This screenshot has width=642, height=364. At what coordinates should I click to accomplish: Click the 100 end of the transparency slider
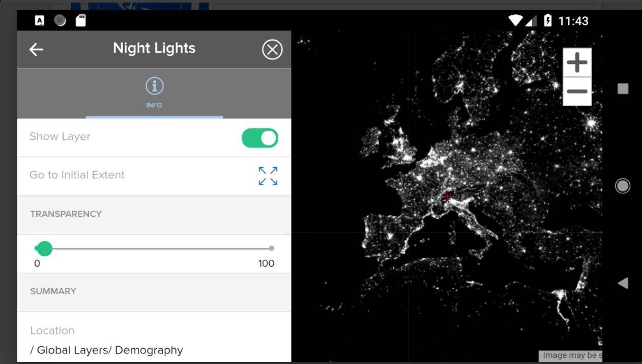[271, 249]
